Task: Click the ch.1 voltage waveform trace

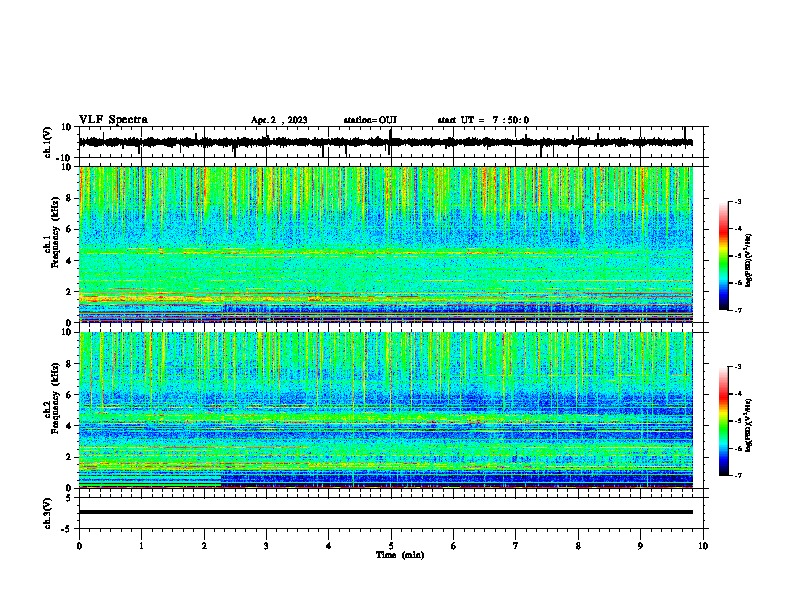Action: pyautogui.click(x=386, y=142)
